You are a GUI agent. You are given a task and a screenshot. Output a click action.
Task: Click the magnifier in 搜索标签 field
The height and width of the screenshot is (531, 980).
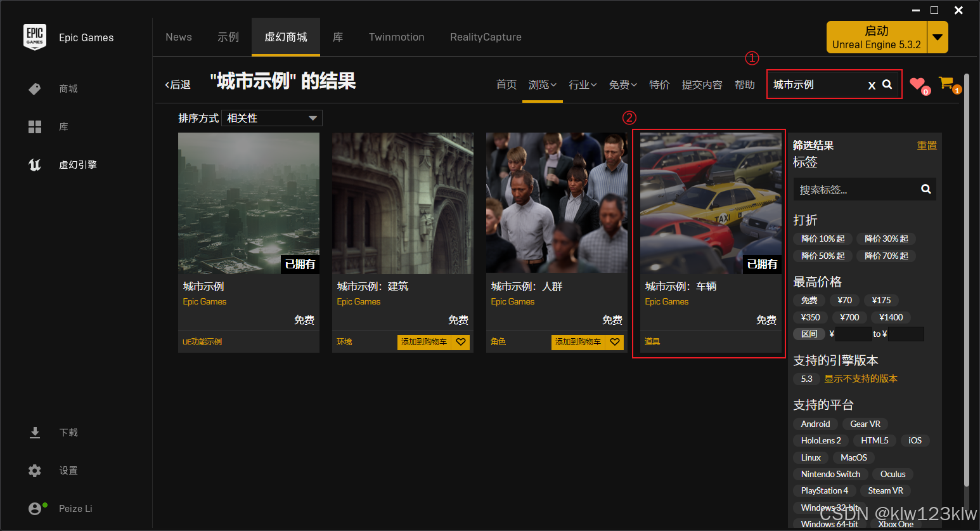[x=926, y=189]
